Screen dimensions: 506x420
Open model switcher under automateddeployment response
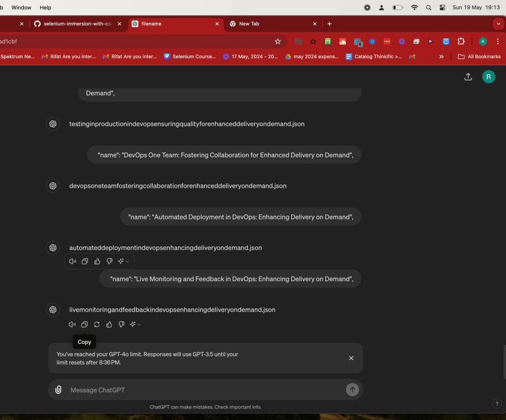(123, 261)
